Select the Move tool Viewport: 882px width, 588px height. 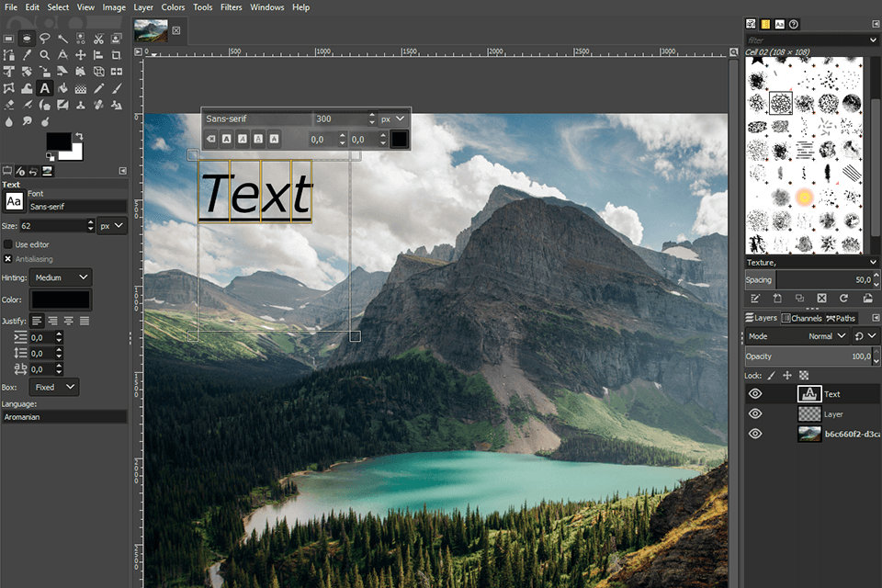(81, 55)
